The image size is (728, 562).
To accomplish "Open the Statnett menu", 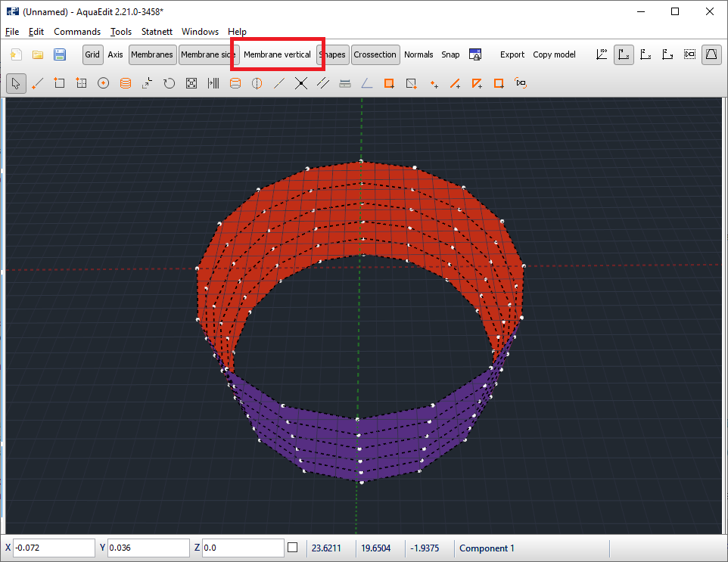I will (157, 32).
